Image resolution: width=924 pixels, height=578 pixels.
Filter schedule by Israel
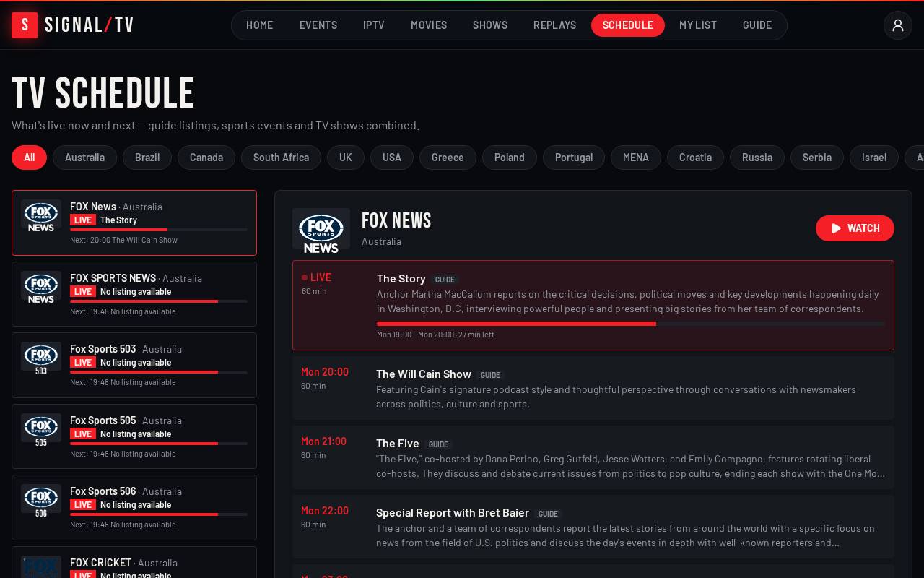[874, 158]
